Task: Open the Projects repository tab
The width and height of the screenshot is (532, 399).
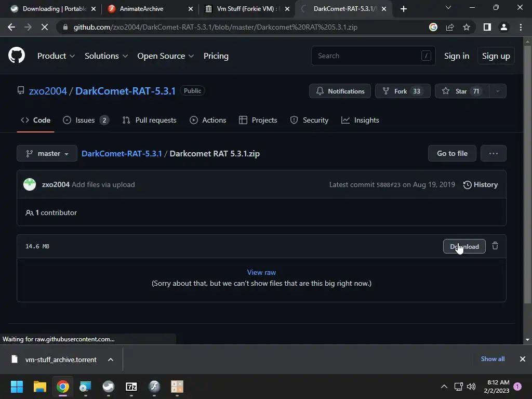Action: tap(258, 120)
